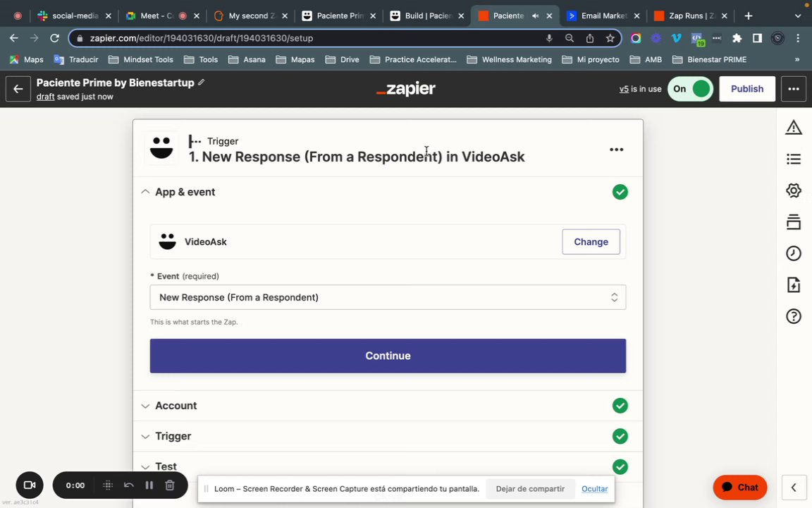Viewport: 812px width, 508px height.
Task: Open the Mindset Tools bookmark folder
Action: pos(141,59)
